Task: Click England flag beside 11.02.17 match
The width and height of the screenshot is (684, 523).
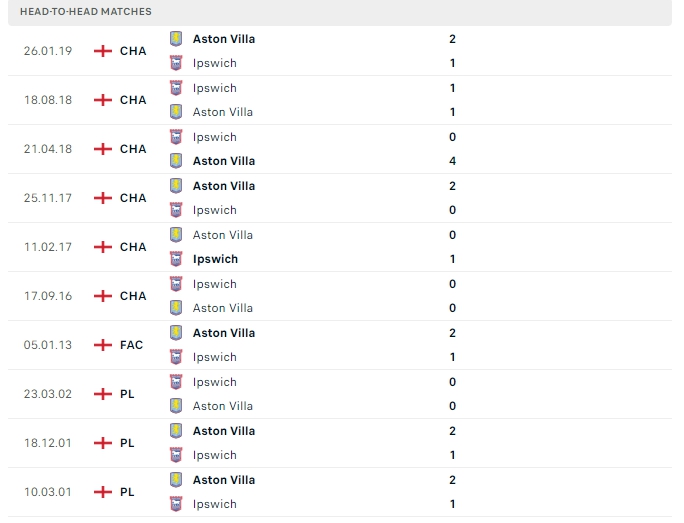Action: pyautogui.click(x=103, y=247)
